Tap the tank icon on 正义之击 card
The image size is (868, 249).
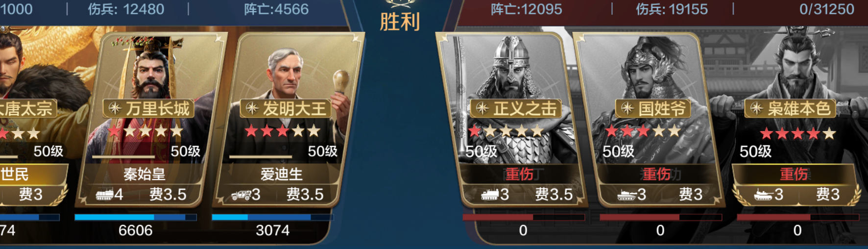click(x=490, y=195)
